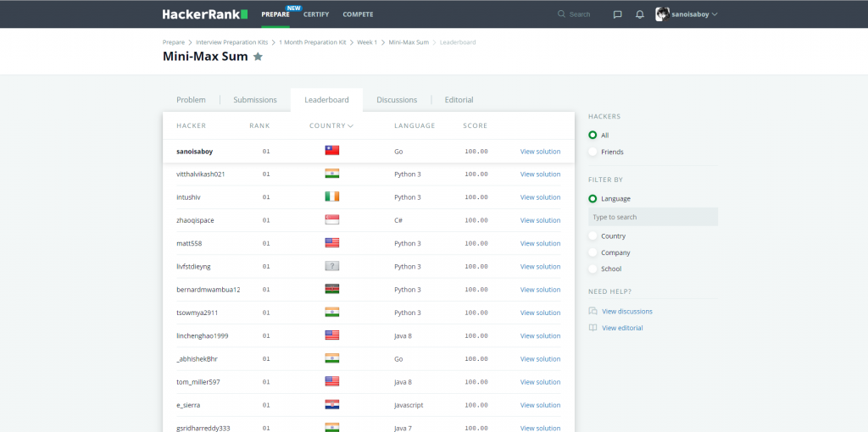View solution for sanoisaboy
868x432 pixels.
540,151
